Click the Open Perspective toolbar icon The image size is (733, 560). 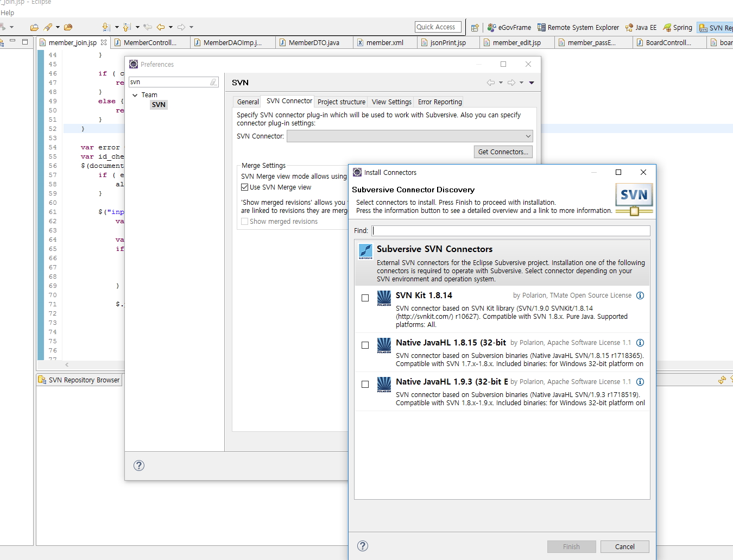click(x=475, y=27)
